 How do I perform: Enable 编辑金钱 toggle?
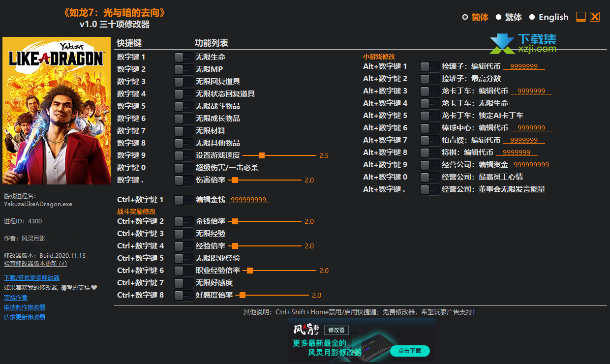[183, 200]
